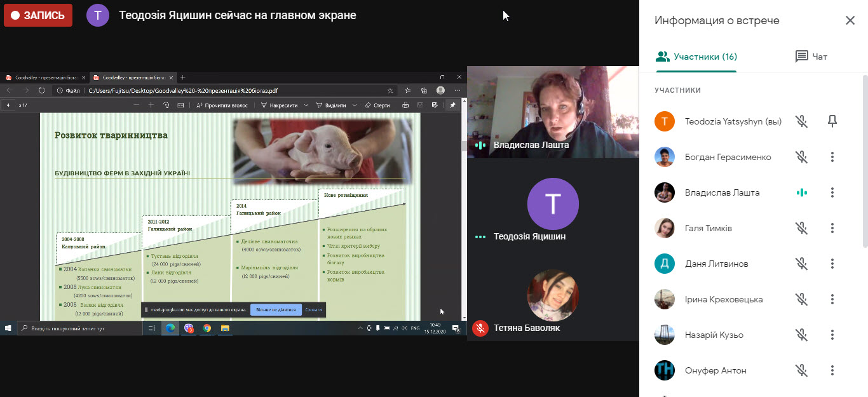Click the three-dots indicator beside Теодозія Яцишин
The width and height of the screenshot is (868, 397).
(x=480, y=237)
